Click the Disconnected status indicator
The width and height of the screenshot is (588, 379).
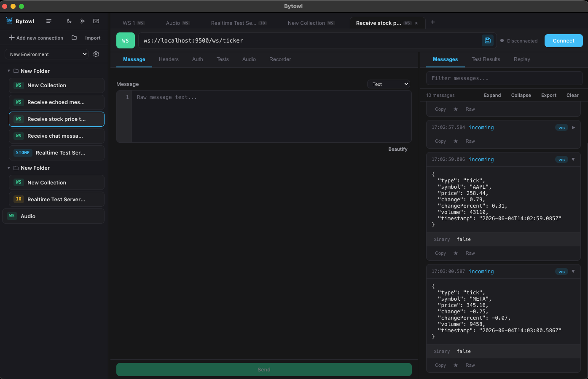[519, 41]
